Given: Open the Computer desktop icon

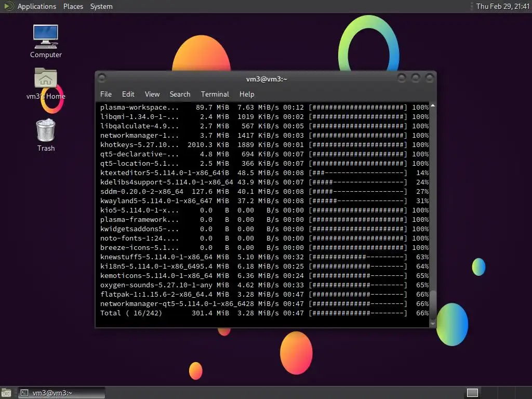Looking at the screenshot, I should (46, 41).
